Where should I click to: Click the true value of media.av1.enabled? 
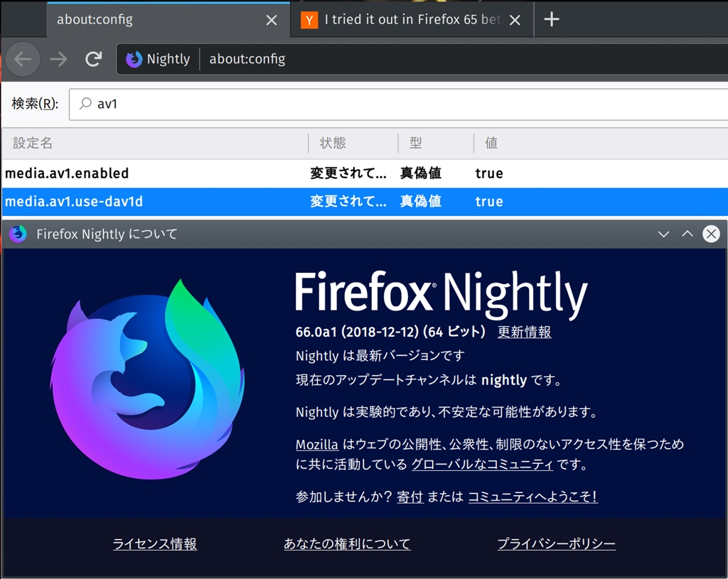[x=489, y=173]
